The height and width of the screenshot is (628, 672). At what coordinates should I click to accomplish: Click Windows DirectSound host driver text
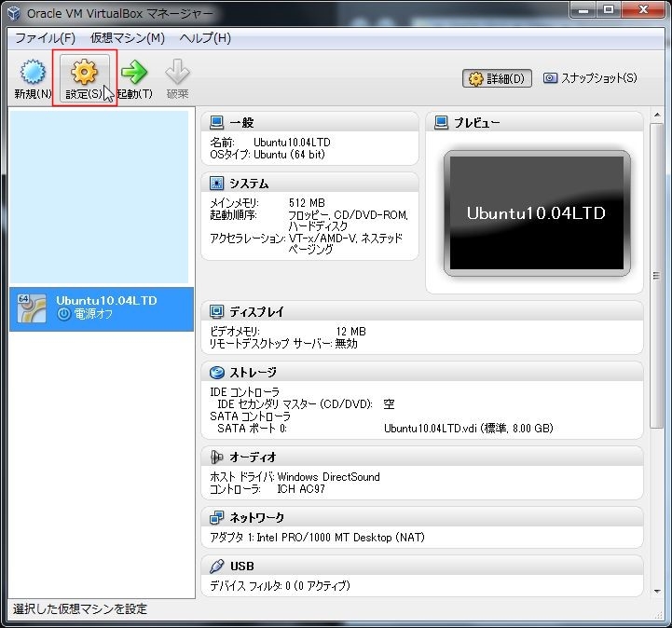(329, 477)
